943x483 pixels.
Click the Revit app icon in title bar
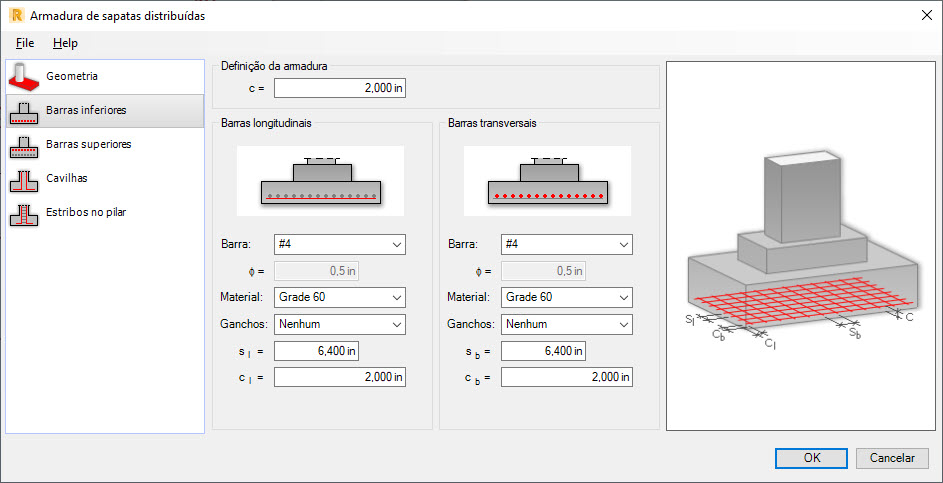(x=16, y=16)
